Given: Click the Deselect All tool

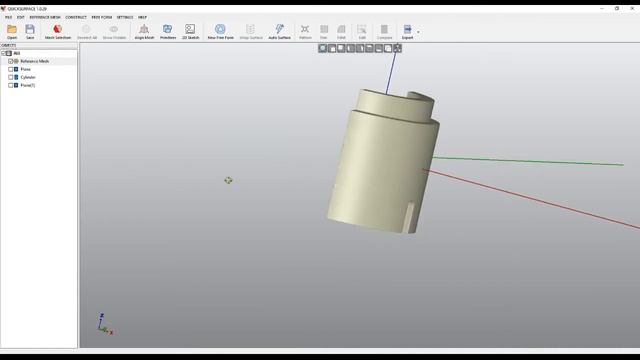Looking at the screenshot, I should (87, 31).
